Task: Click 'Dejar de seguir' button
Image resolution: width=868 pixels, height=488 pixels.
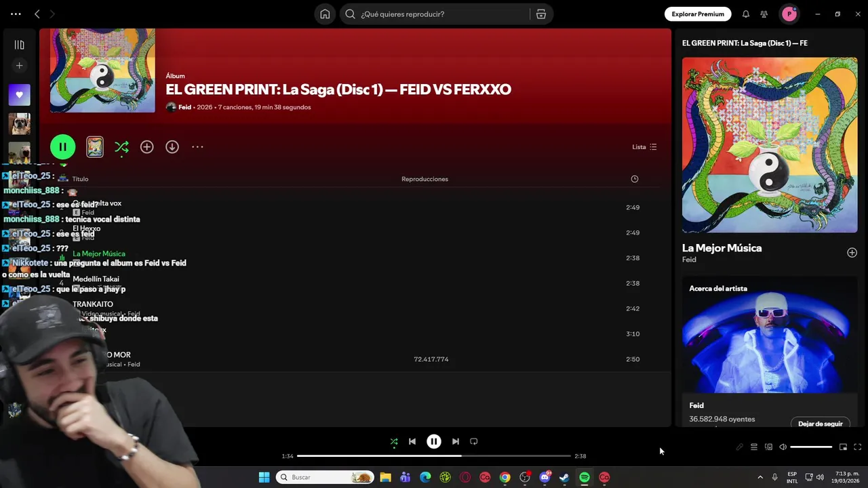Action: (x=820, y=424)
